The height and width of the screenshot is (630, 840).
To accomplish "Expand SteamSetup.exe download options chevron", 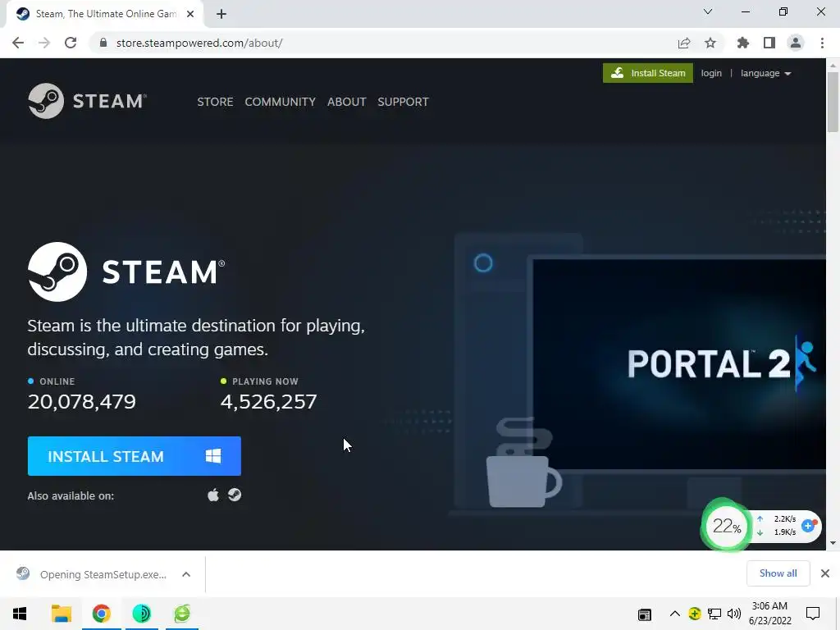I will pos(186,574).
